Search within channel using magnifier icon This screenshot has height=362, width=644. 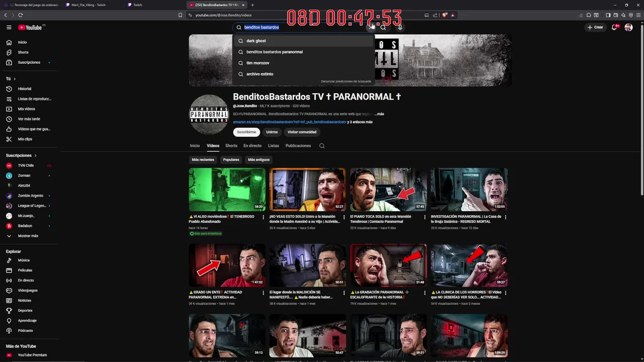click(x=322, y=146)
